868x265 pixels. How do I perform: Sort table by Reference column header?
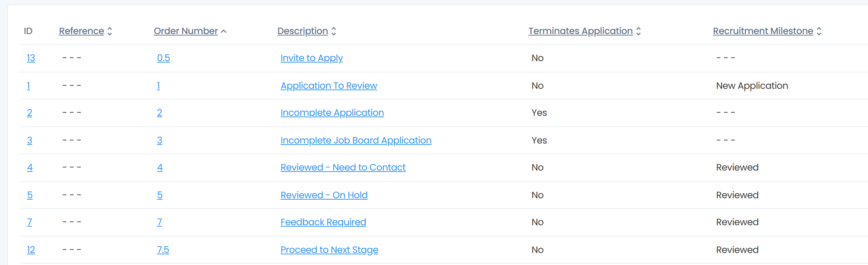(x=82, y=31)
